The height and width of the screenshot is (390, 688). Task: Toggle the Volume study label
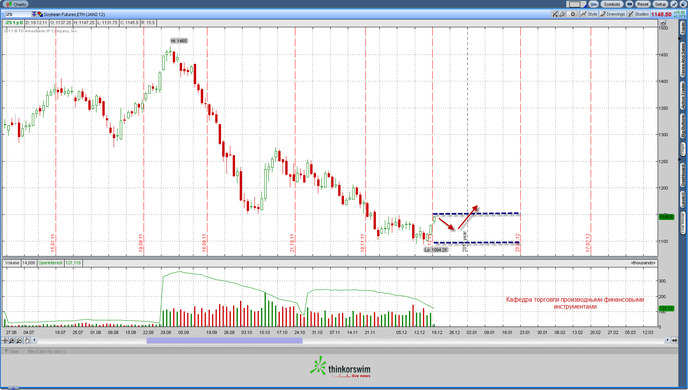pyautogui.click(x=12, y=263)
